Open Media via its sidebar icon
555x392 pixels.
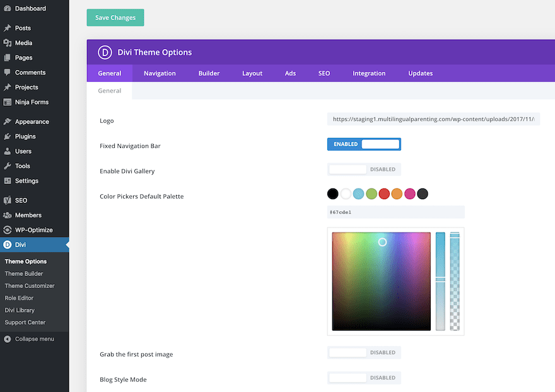pyautogui.click(x=8, y=43)
